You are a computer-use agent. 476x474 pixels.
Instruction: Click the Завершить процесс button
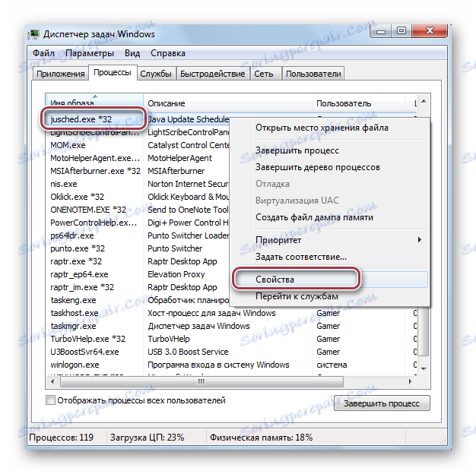382,403
